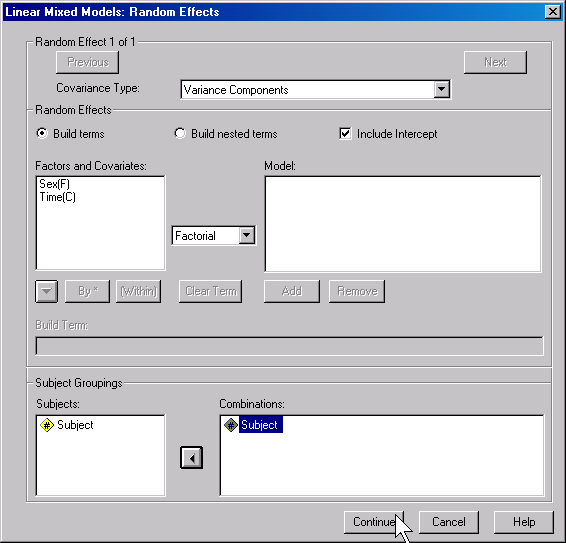Choose the Build nested terms option
The width and height of the screenshot is (566, 543).
point(180,133)
